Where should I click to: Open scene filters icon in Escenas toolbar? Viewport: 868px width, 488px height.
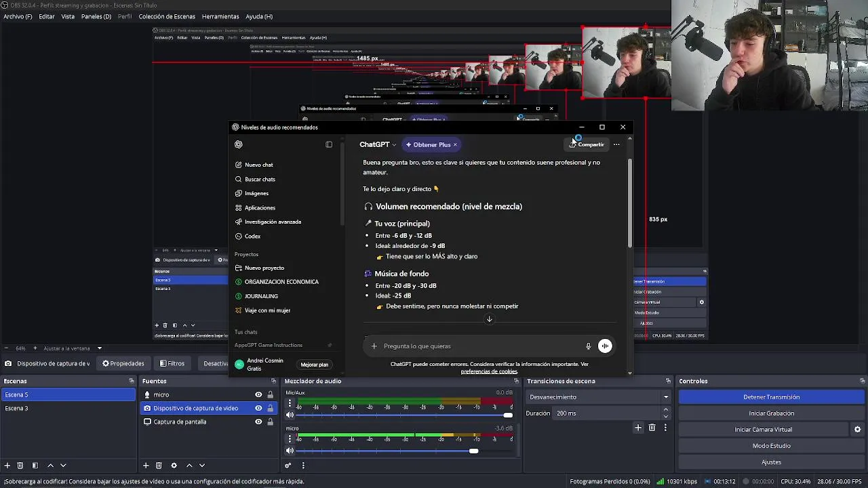coord(35,466)
